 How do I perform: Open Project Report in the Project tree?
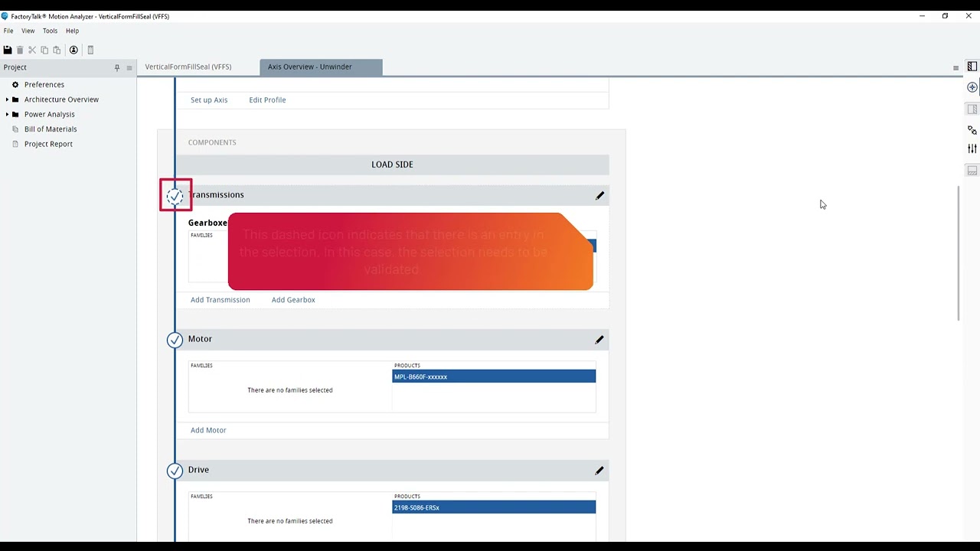(x=48, y=144)
